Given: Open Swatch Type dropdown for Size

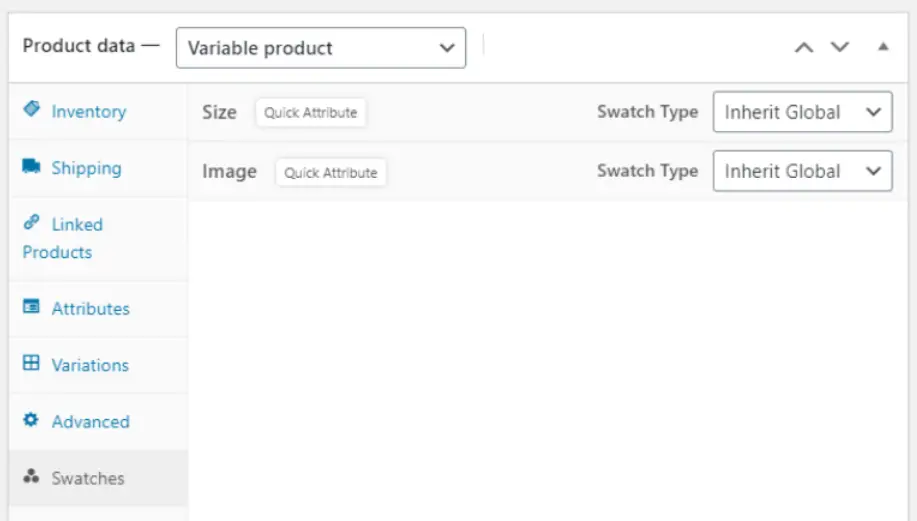Looking at the screenshot, I should click(x=802, y=113).
